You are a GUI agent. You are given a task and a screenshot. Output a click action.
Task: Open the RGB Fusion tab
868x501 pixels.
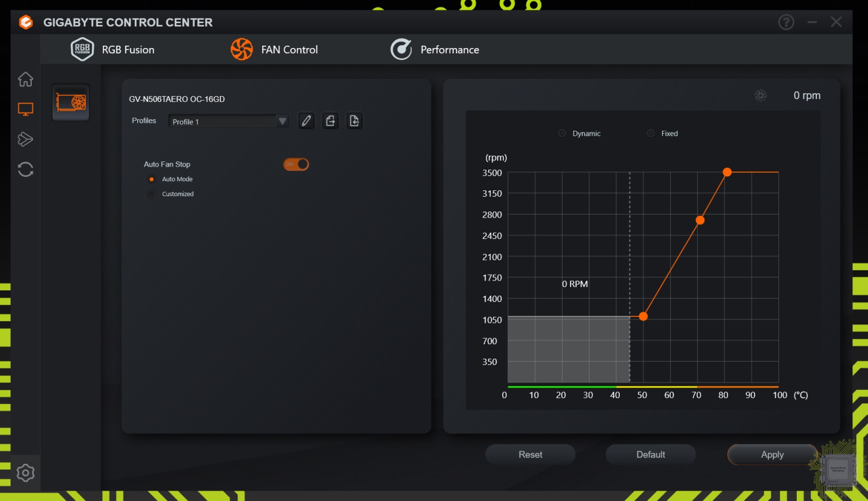pos(113,50)
